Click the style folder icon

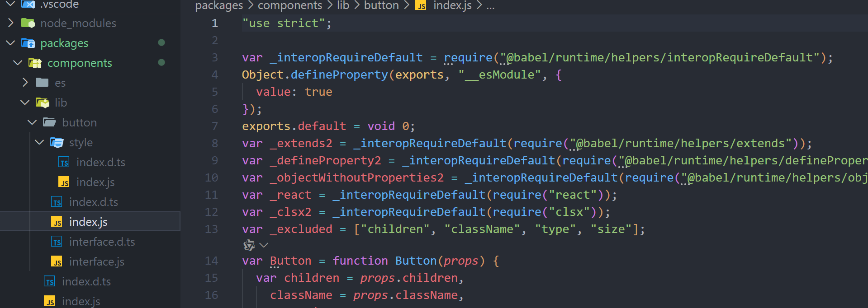pos(57,142)
